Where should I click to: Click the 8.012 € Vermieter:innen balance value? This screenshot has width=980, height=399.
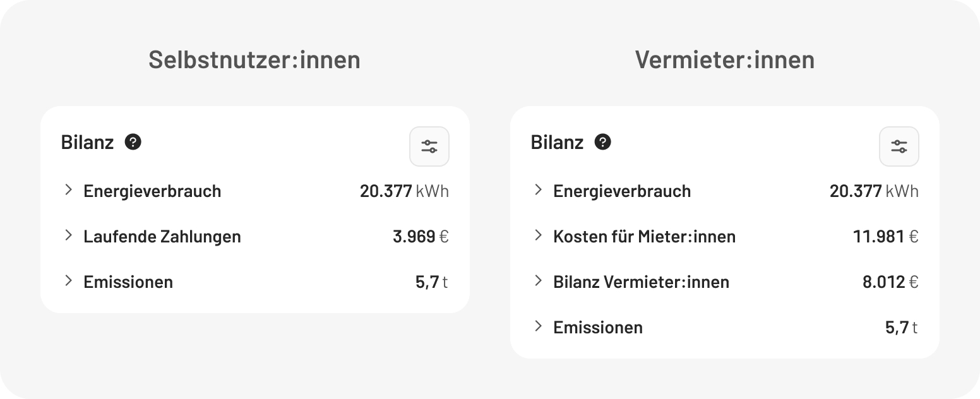[890, 282]
